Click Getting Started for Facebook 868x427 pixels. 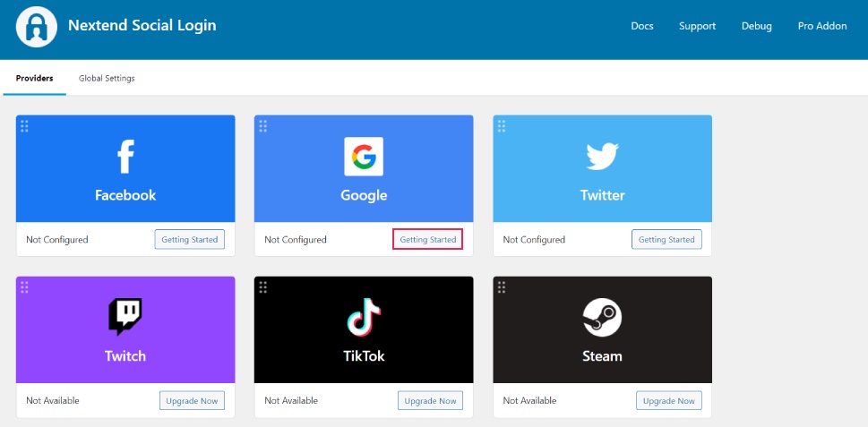coord(189,240)
